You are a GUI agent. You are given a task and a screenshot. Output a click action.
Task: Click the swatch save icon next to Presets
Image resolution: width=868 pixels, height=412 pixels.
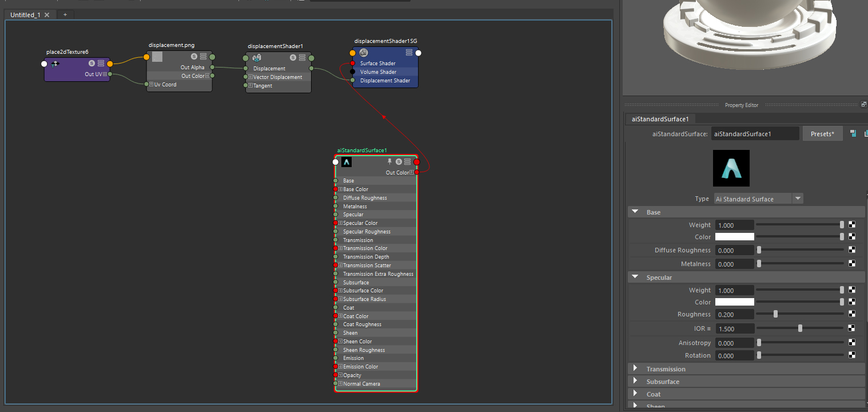[853, 133]
